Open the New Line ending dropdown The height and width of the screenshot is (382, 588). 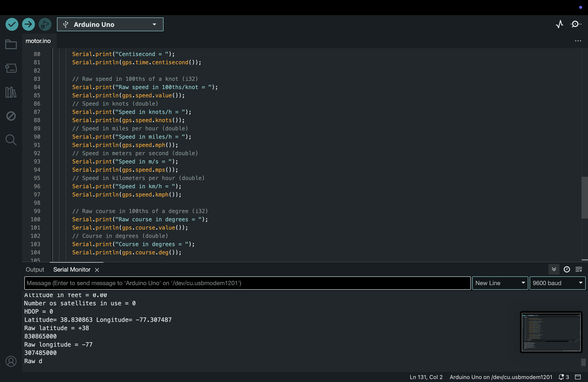[x=500, y=283]
